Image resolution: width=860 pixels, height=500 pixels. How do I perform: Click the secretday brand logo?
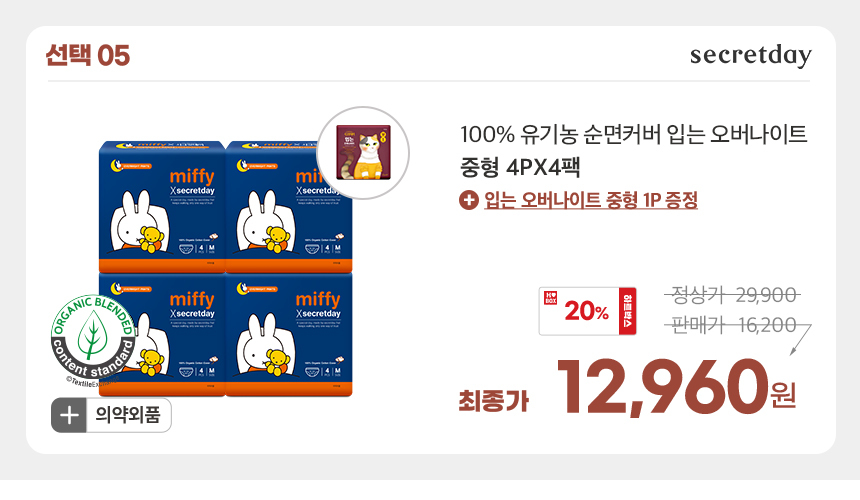coord(750,55)
